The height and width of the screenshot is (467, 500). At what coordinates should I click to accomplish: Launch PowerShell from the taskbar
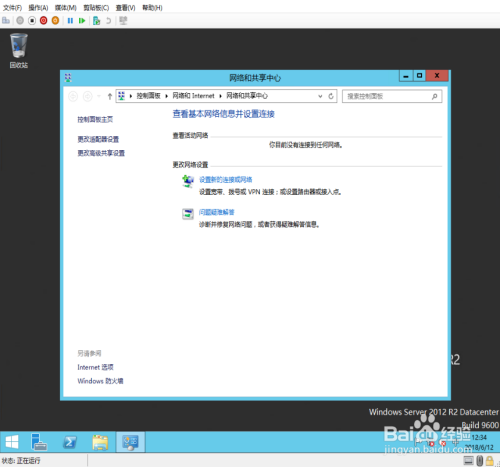point(70,442)
